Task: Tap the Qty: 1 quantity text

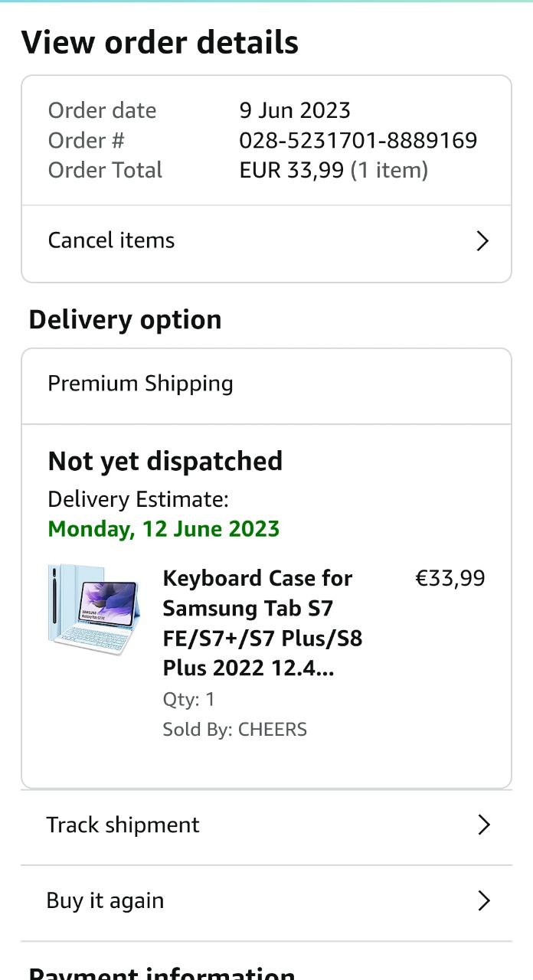Action: tap(188, 699)
